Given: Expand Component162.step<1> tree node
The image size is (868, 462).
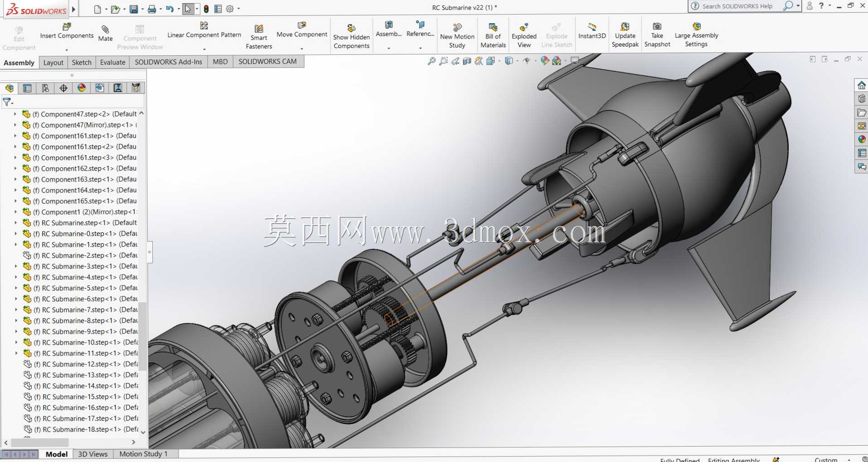Looking at the screenshot, I should [15, 168].
